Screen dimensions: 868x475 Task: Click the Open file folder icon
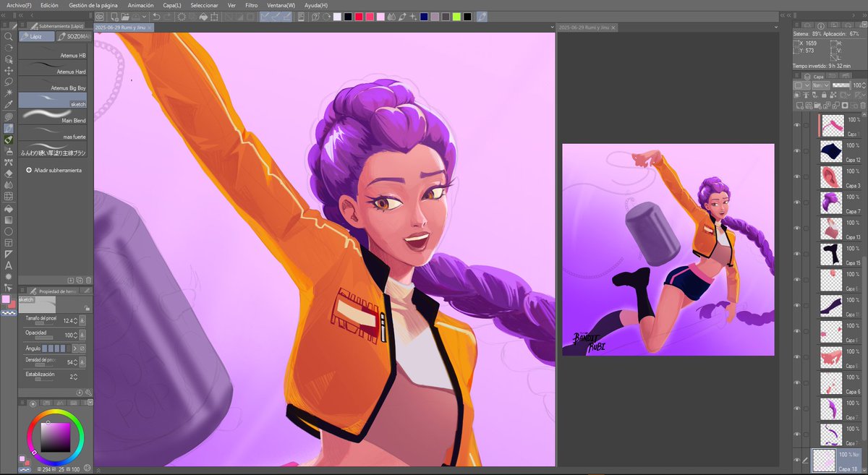pos(125,16)
